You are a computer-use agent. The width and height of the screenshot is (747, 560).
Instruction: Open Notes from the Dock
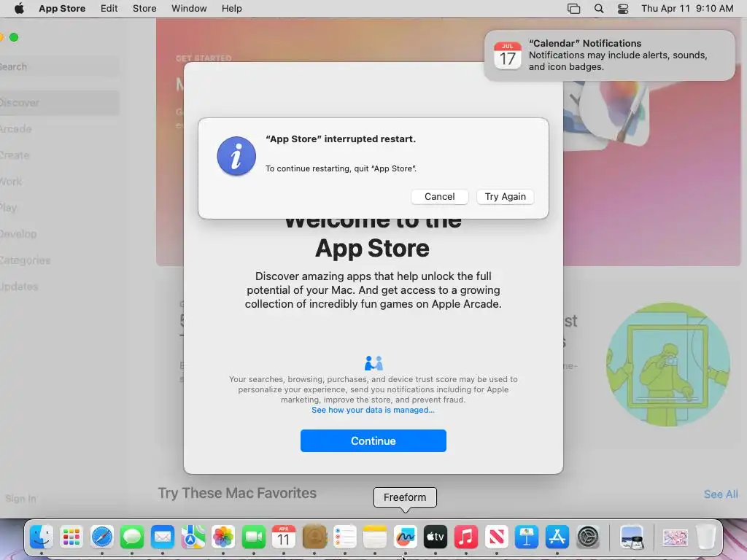click(x=375, y=537)
